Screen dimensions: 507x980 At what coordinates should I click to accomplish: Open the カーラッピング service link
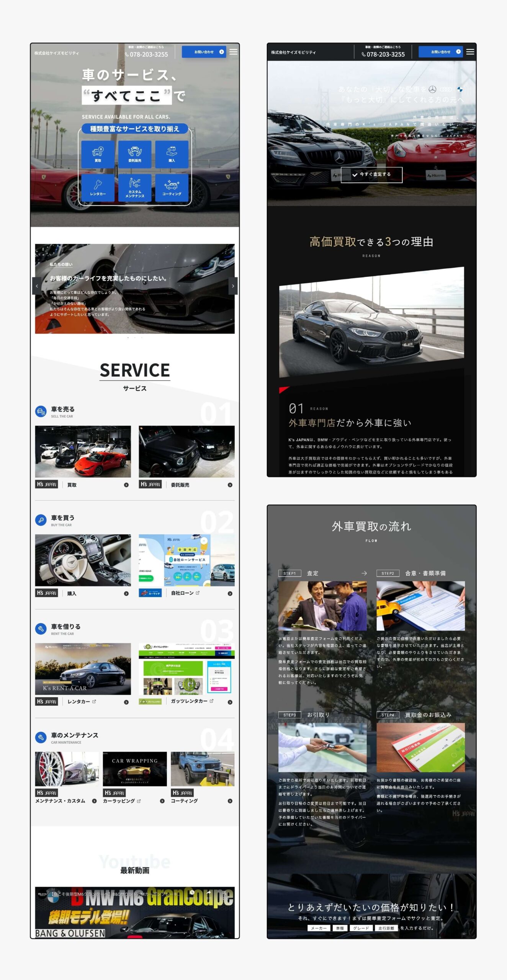[121, 801]
